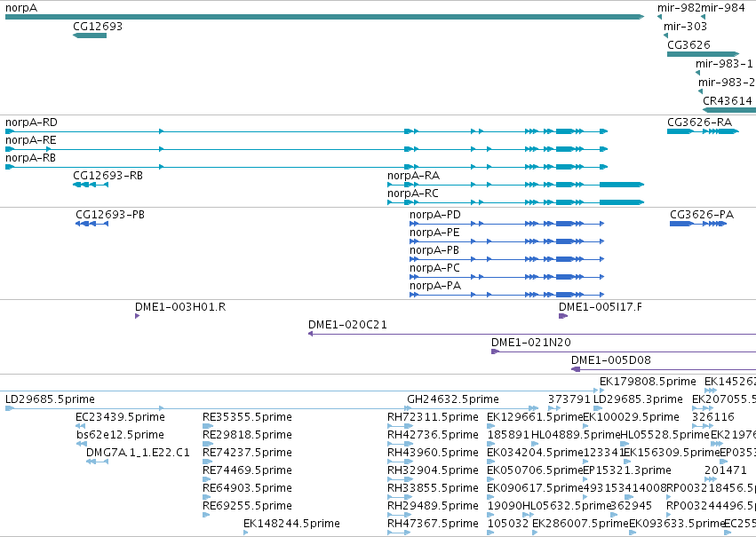
Task: Click the EK286007.5prime EST label
Action: pyautogui.click(x=580, y=524)
